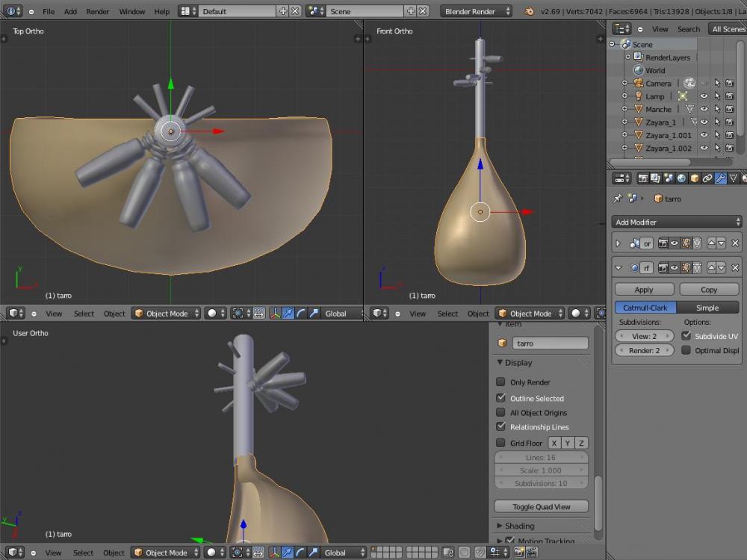
Task: Enable the Only Render checkbox
Action: coord(500,382)
